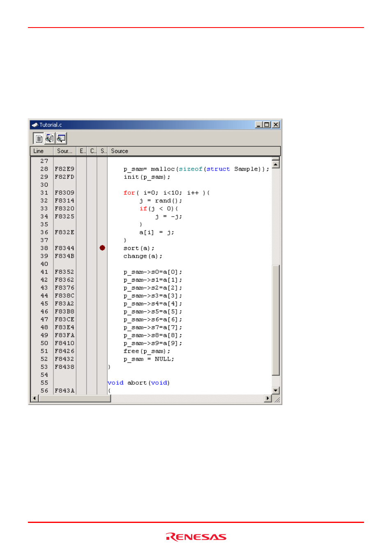Viewport: 392px width, 555px height.
Task: Click line number 54
Action: point(44,375)
